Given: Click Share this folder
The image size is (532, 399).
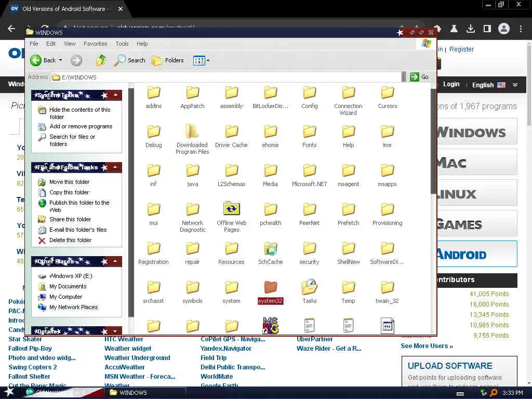Looking at the screenshot, I should [70, 219].
